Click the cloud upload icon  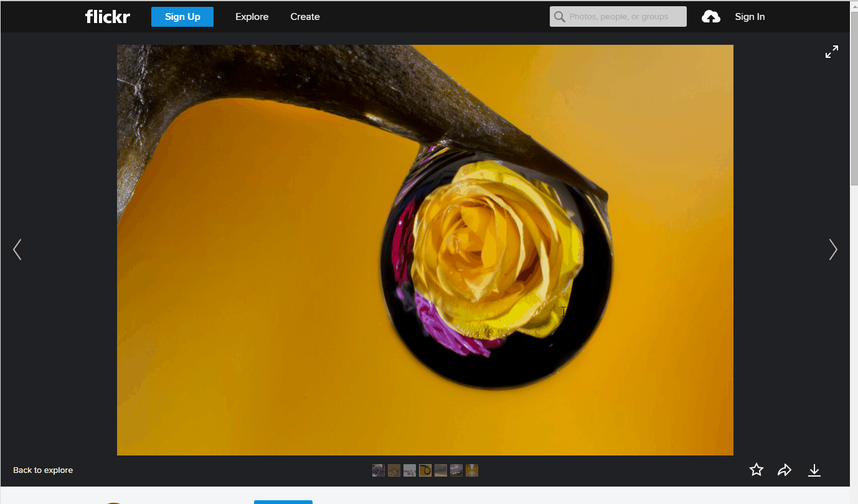711,17
